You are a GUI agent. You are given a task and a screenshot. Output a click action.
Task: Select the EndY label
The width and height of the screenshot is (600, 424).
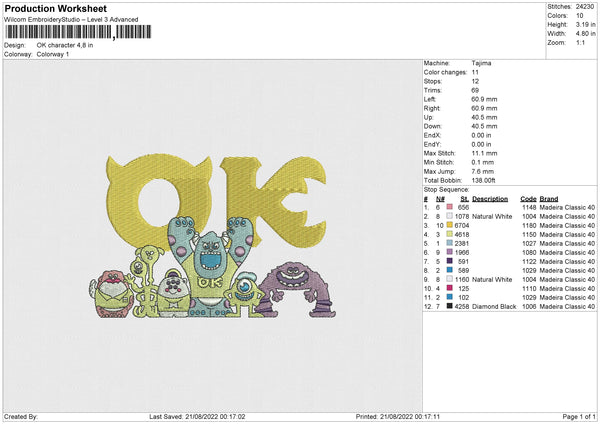click(x=432, y=144)
